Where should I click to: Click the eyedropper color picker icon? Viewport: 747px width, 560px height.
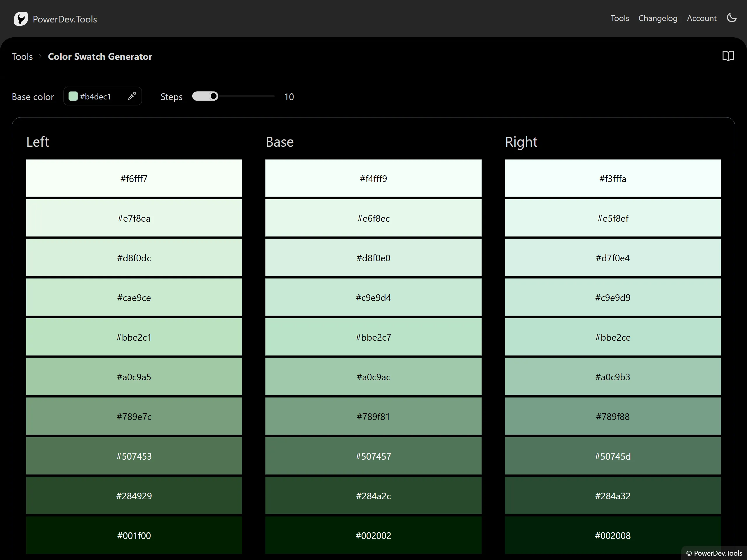coord(132,96)
